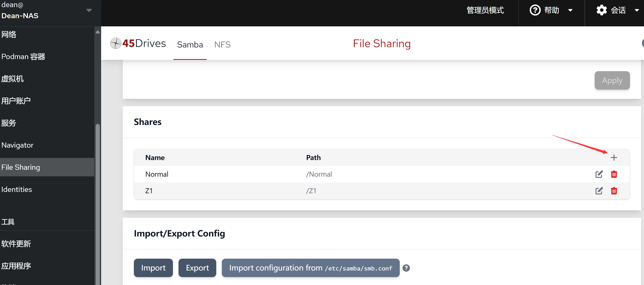Click the Export button
The width and height of the screenshot is (644, 285).
click(197, 268)
